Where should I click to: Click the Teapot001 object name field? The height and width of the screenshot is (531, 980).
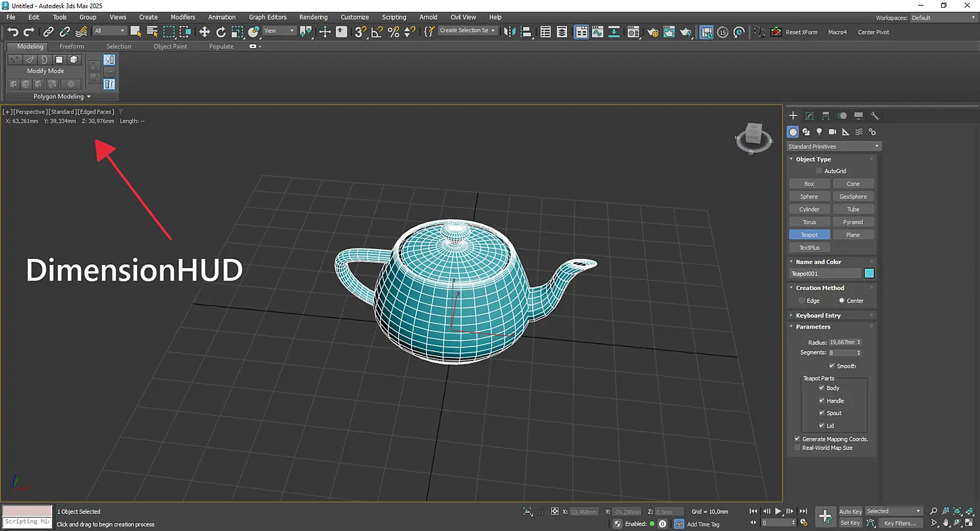[x=825, y=273]
